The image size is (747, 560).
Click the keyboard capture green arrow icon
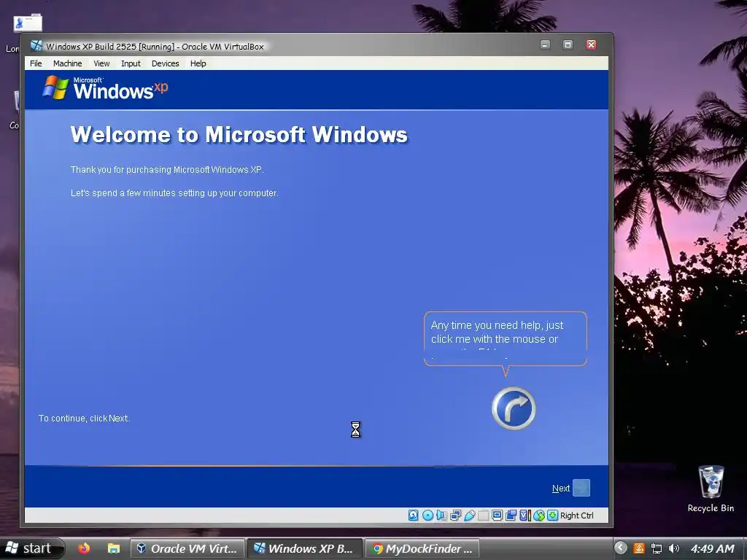coord(553,516)
